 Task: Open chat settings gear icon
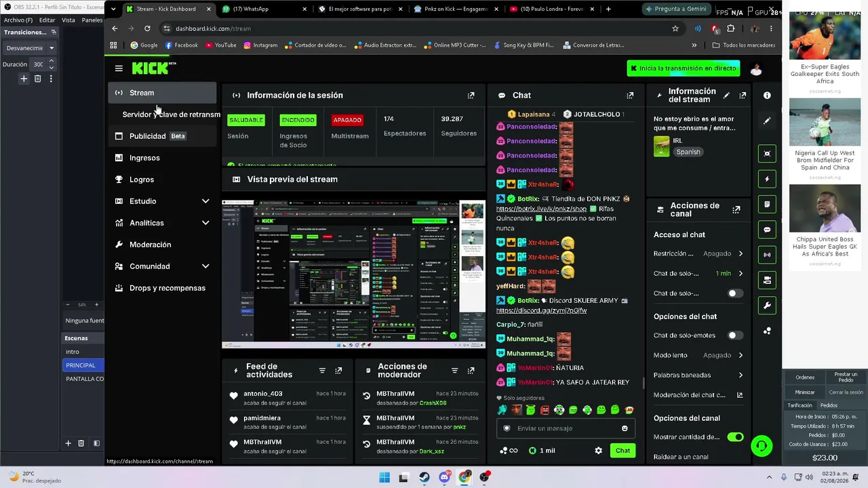598,451
